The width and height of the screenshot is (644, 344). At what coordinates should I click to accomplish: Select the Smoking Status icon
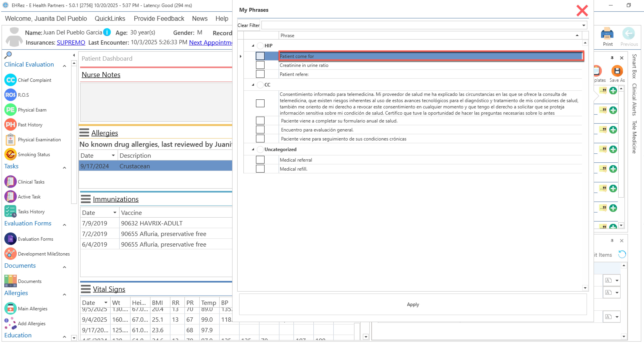point(10,154)
